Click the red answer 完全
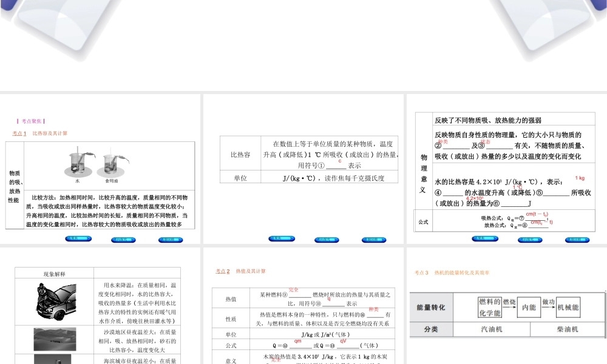 click(293, 290)
